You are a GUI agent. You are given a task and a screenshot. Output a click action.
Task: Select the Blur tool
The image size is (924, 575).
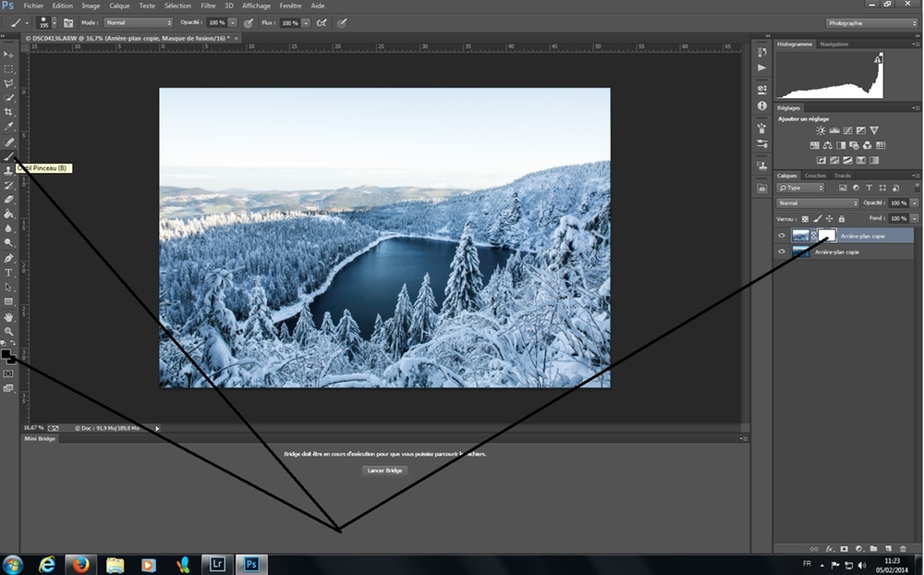[8, 229]
